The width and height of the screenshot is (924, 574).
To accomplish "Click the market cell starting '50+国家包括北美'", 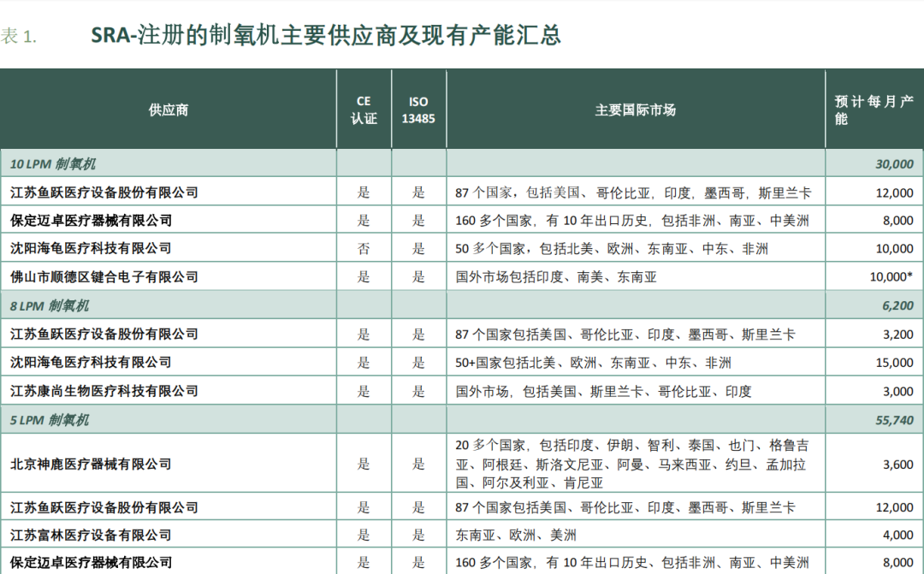I will 593,362.
